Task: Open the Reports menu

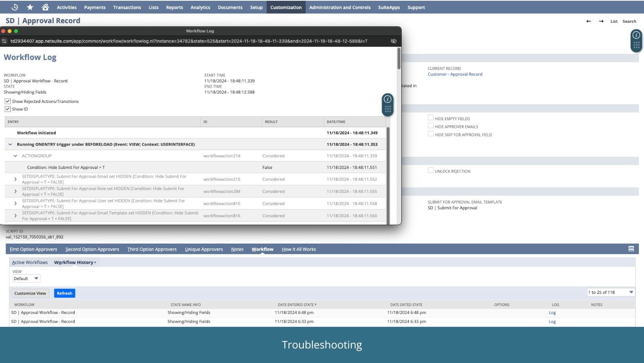Action: 174,7
